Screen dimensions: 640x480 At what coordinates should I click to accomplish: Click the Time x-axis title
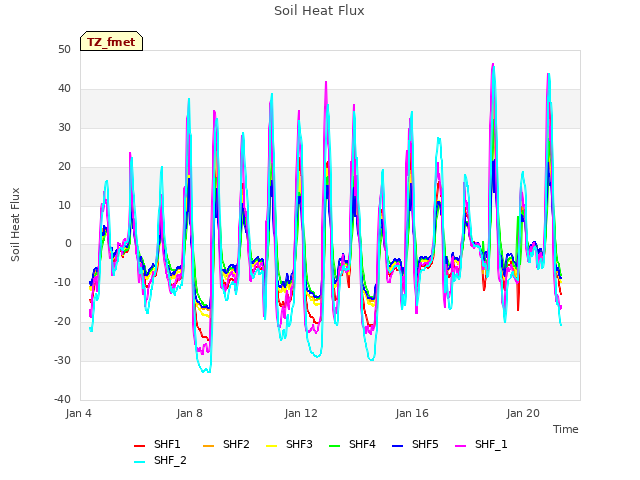pyautogui.click(x=566, y=429)
